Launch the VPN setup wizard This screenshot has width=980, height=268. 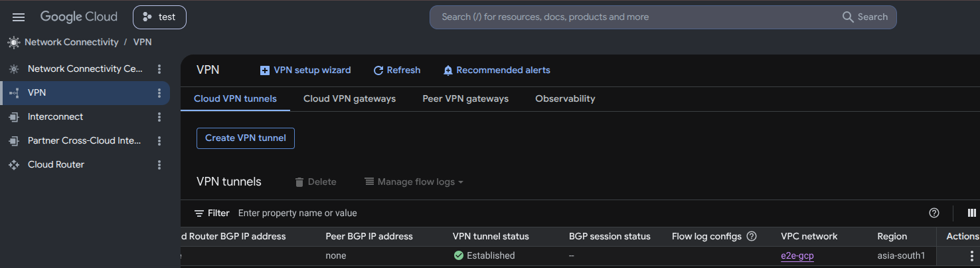(305, 70)
